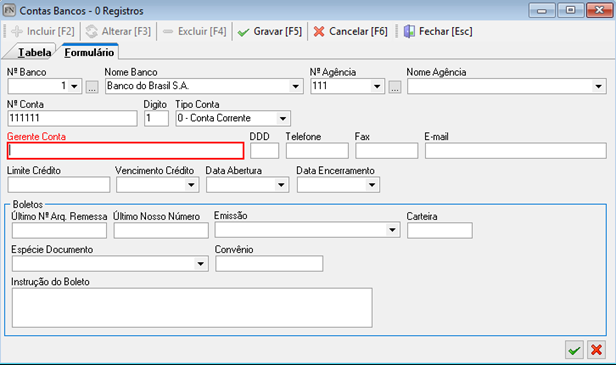Viewport: 616px width, 365px height.
Task: Click the Nº Conta input field
Action: [x=72, y=118]
